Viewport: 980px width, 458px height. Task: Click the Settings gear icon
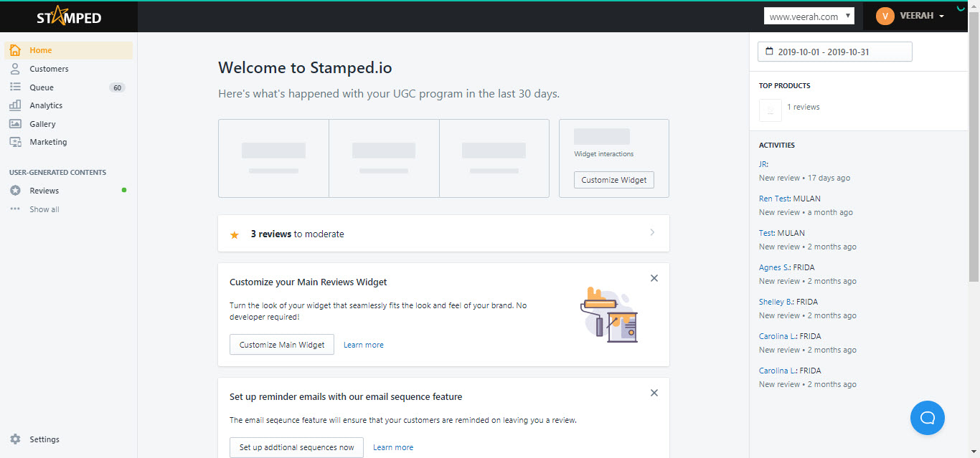pyautogui.click(x=15, y=439)
